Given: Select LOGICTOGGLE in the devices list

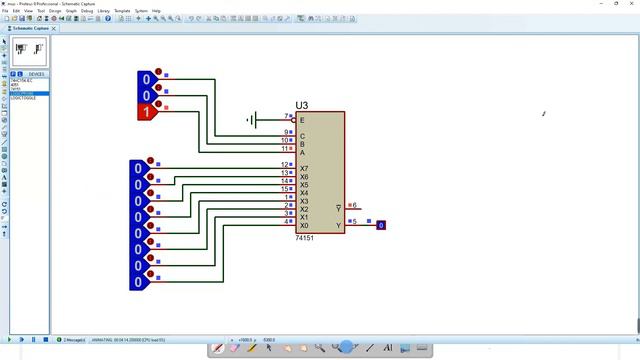Looking at the screenshot, I should tap(24, 98).
